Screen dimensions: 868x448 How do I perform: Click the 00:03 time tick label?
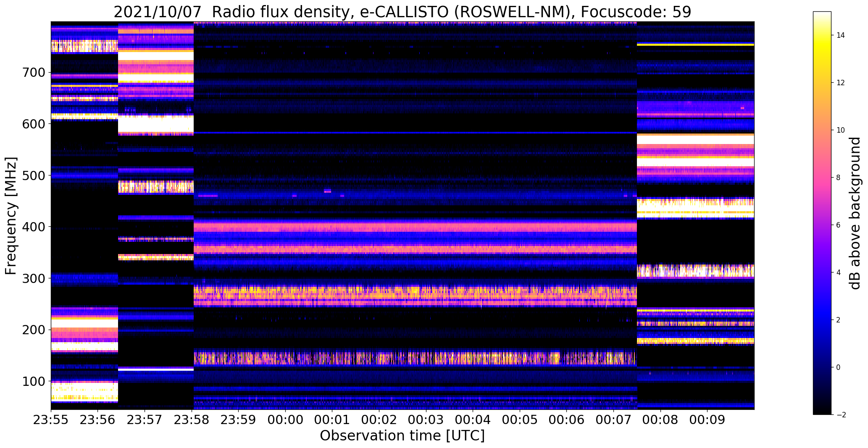click(x=426, y=419)
